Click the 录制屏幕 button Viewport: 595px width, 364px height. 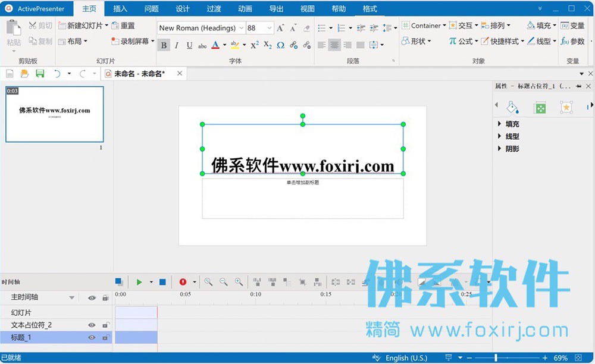coord(133,41)
